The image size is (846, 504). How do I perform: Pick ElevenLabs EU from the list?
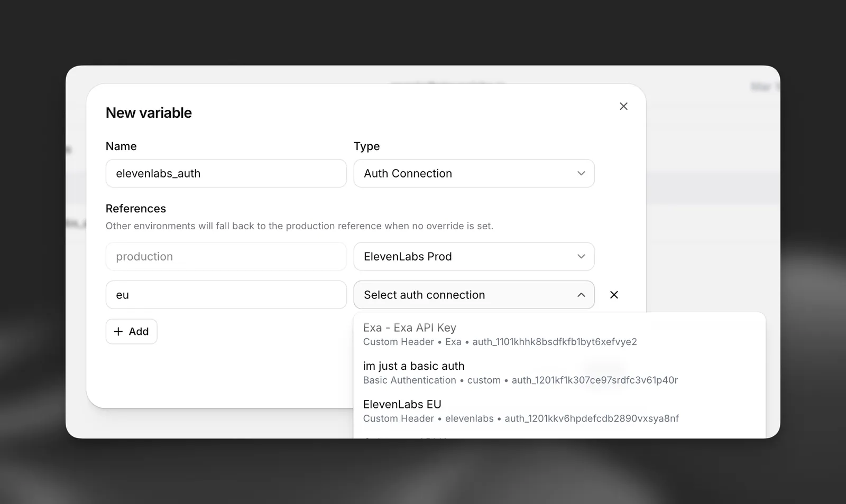pyautogui.click(x=559, y=411)
